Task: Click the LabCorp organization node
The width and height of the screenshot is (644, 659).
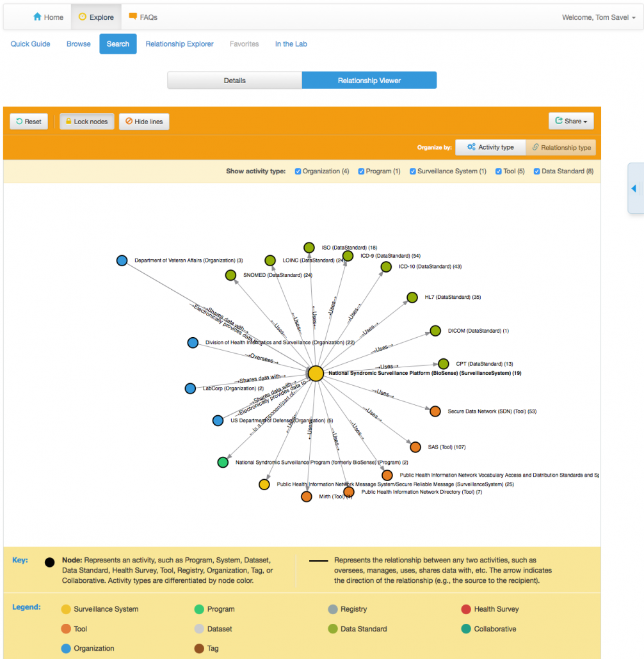Action: 190,388
